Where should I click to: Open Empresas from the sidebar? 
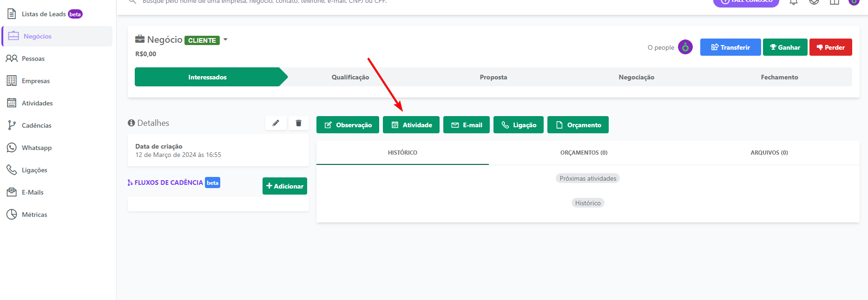tap(35, 81)
